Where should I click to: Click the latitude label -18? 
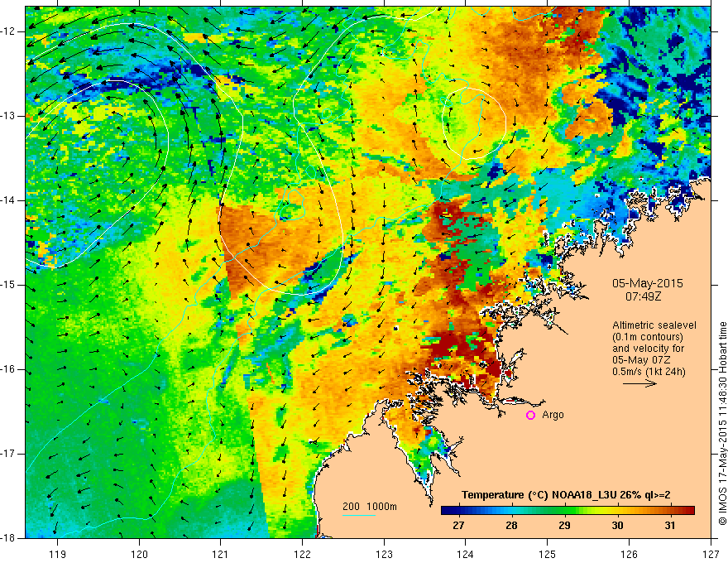tap(9, 538)
